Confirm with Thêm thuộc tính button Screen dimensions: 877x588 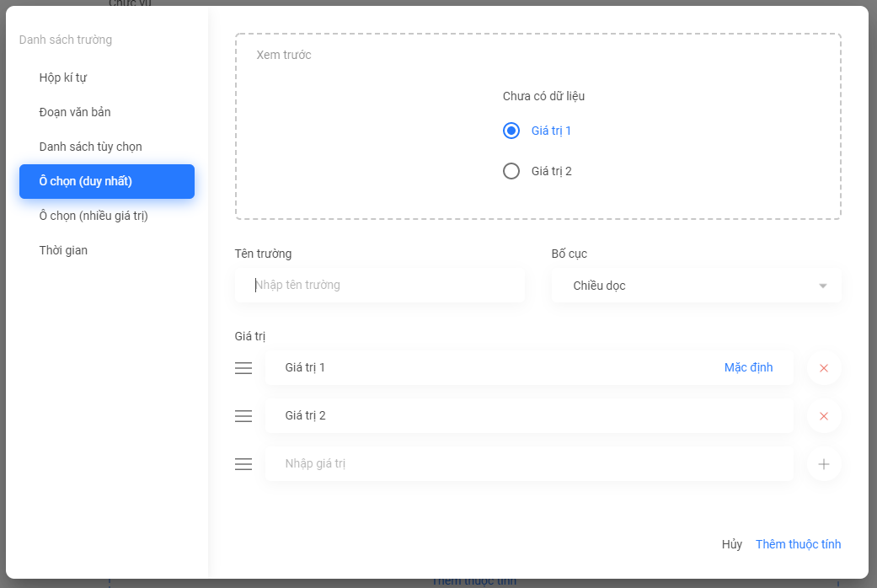798,544
